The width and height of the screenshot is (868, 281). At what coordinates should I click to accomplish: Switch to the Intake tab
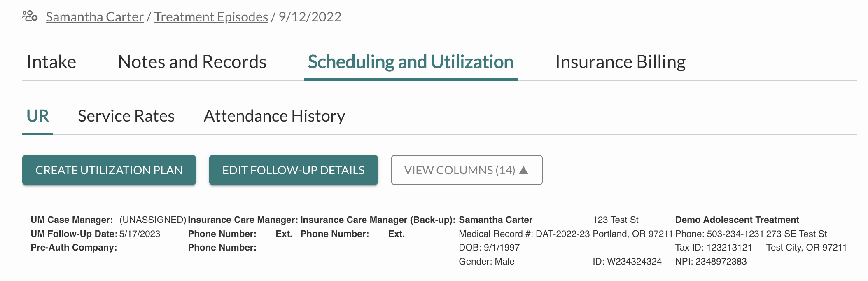tap(51, 62)
